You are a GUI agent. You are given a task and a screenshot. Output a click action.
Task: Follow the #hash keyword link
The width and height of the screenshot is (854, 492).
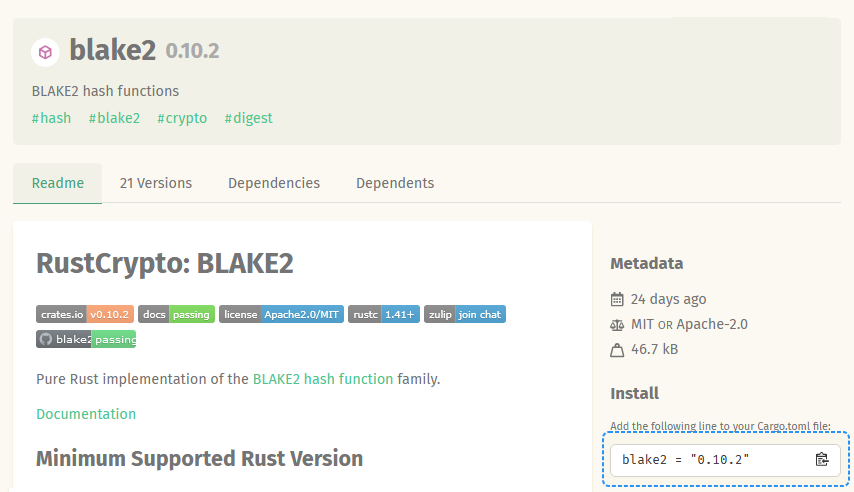coord(52,118)
